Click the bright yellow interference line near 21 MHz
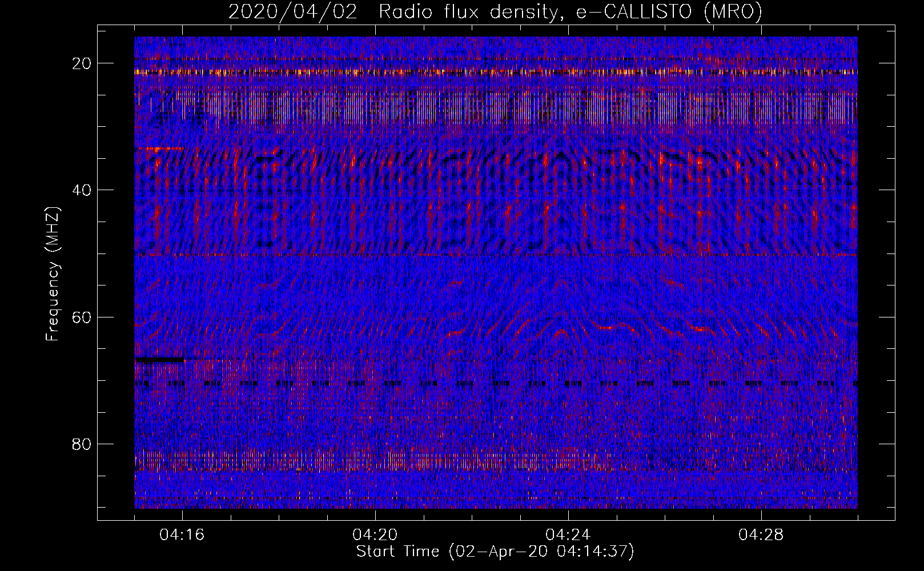The height and width of the screenshot is (571, 924). [496, 72]
